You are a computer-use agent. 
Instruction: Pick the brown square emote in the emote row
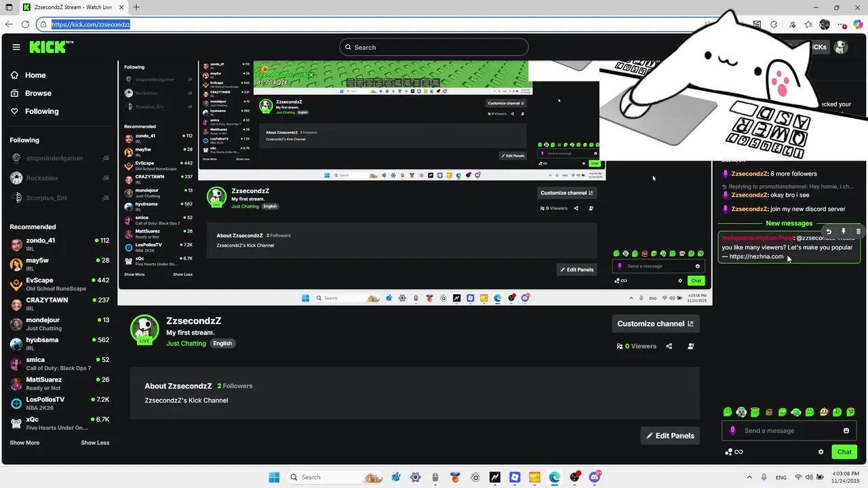769,412
